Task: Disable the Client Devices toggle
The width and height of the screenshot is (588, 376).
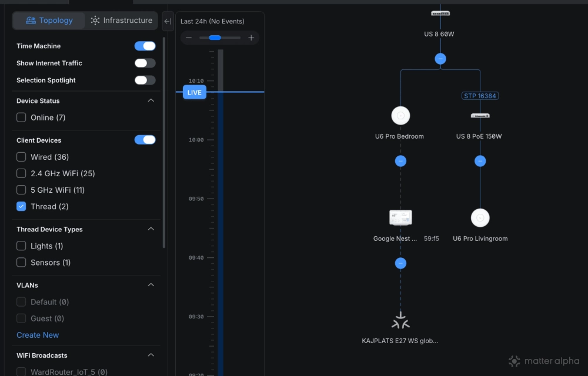Action: [145, 140]
